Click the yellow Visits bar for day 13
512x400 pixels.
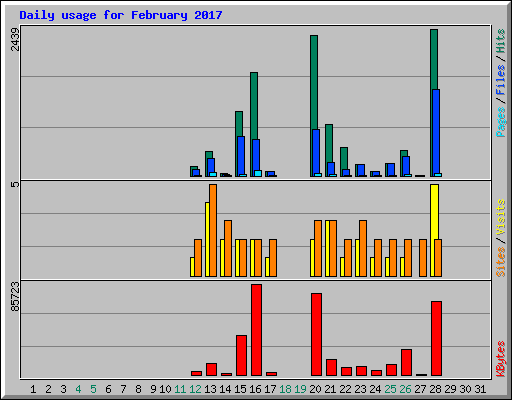pos(207,239)
